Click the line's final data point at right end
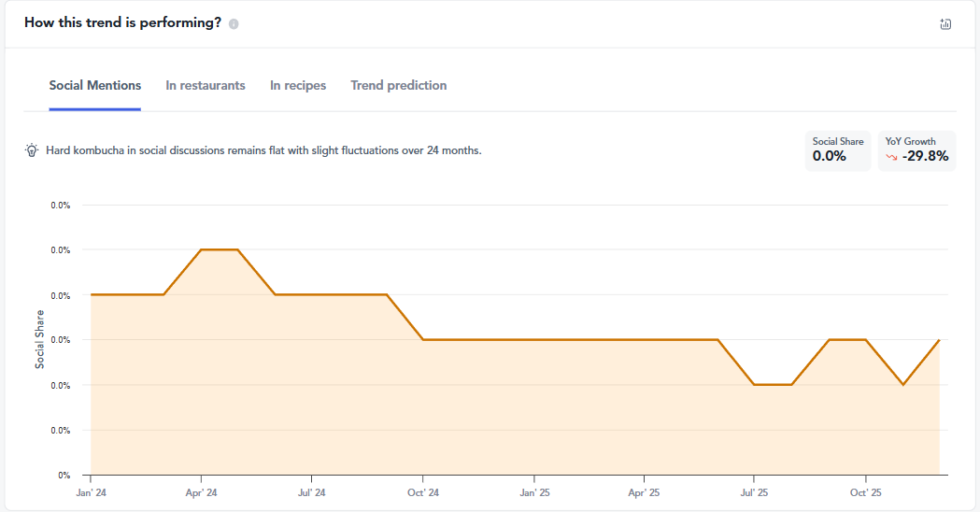Screen dimensions: 980x512 939,340
